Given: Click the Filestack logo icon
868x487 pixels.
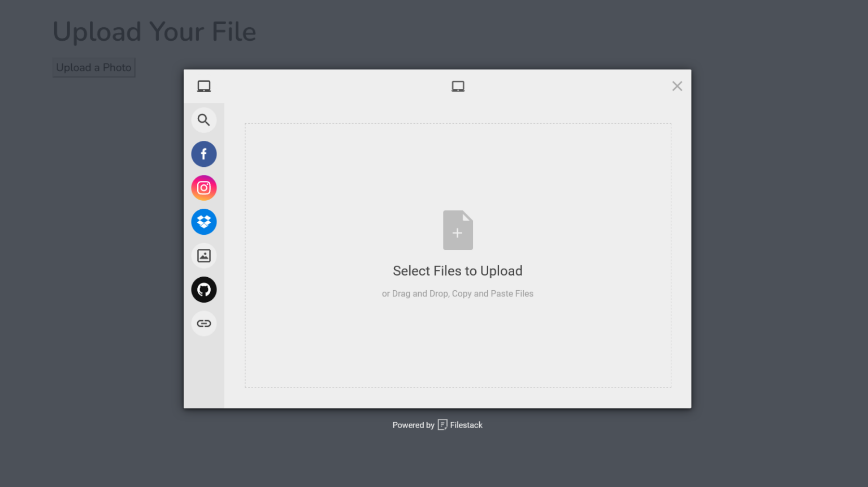Looking at the screenshot, I should tap(442, 425).
